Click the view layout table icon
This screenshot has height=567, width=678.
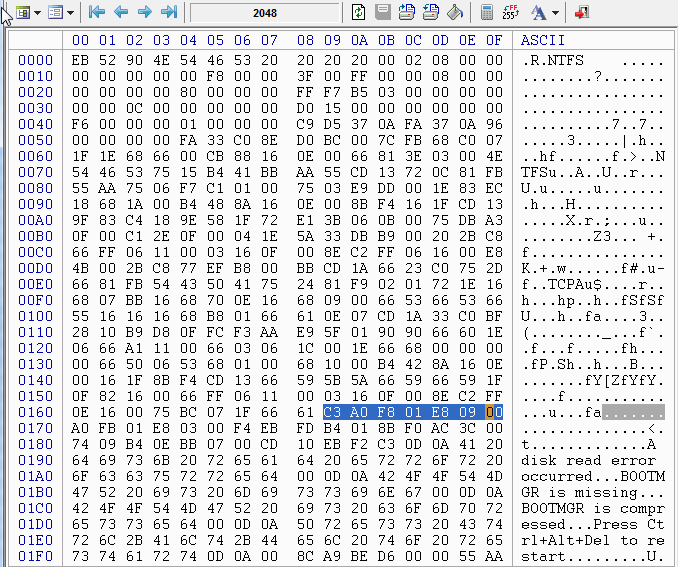click(x=22, y=13)
